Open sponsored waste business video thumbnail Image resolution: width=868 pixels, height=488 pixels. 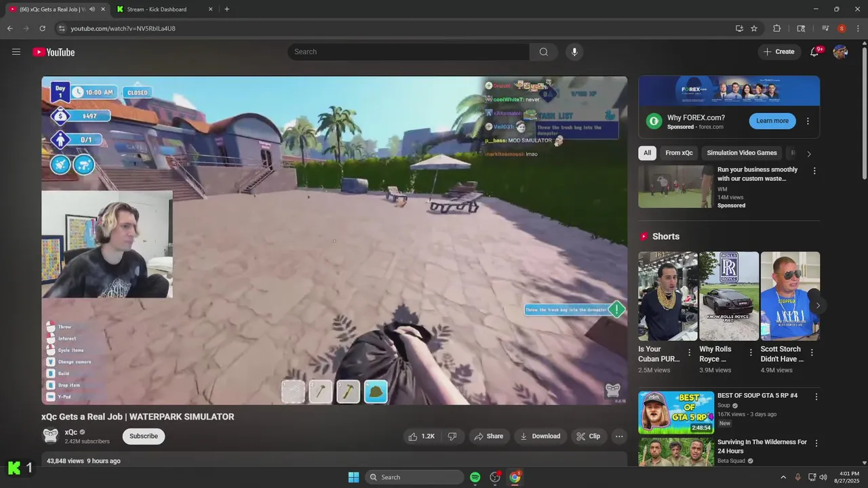(x=675, y=186)
